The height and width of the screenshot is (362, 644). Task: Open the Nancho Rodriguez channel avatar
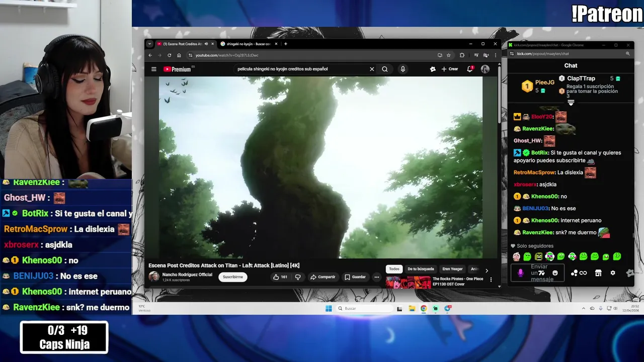[154, 277]
